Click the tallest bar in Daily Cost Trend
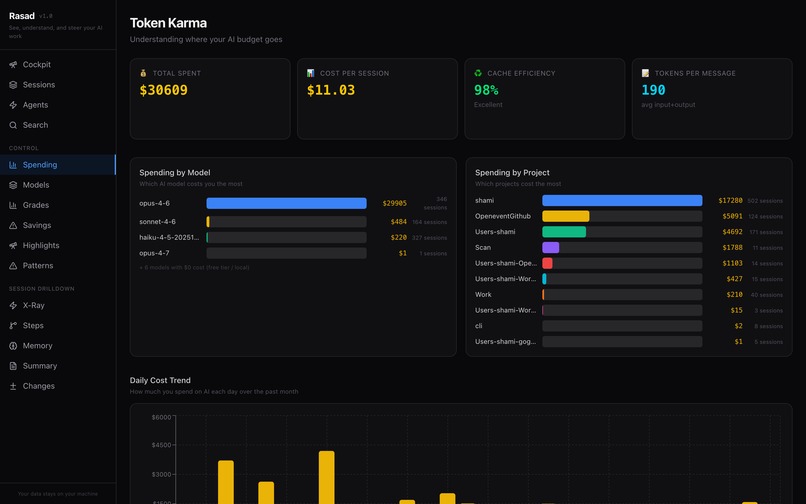This screenshot has height=504, width=806. pos(326,477)
